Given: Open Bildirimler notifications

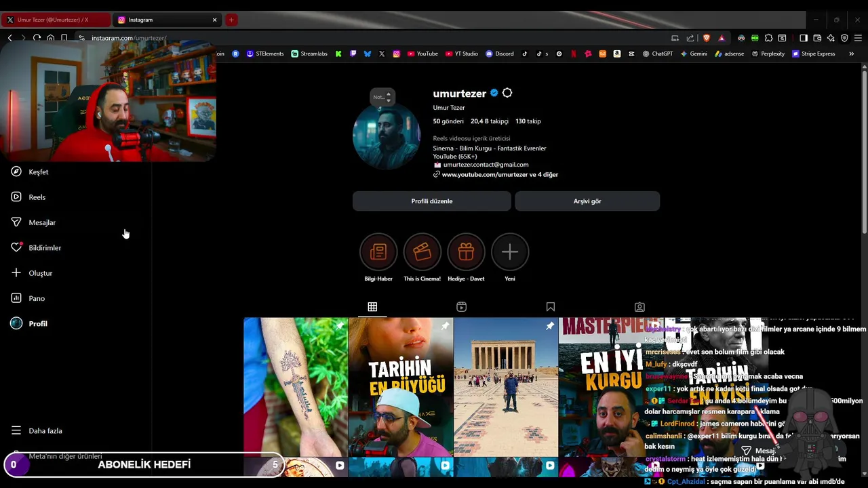Looking at the screenshot, I should pyautogui.click(x=36, y=248).
